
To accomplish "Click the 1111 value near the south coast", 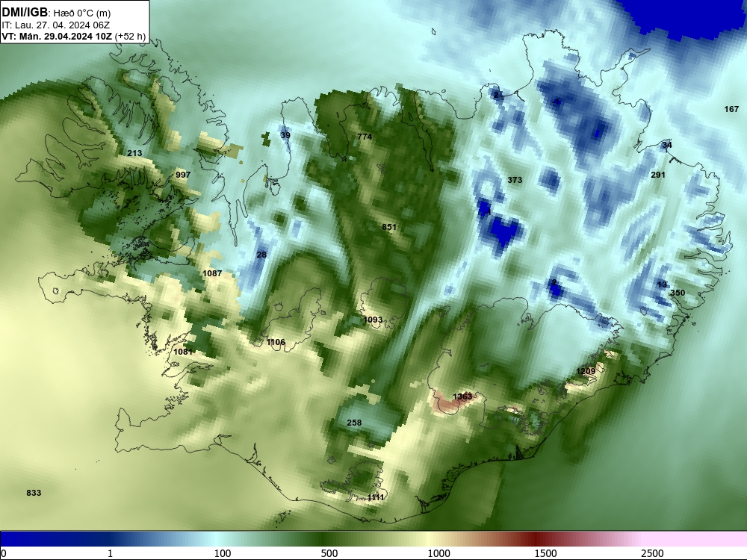I will (376, 497).
